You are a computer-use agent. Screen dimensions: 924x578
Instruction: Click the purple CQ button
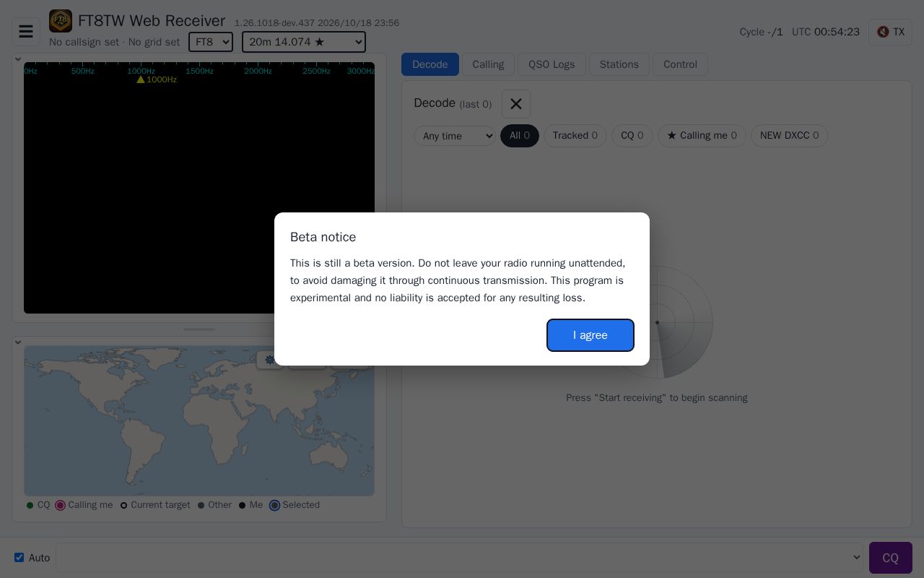891,558
